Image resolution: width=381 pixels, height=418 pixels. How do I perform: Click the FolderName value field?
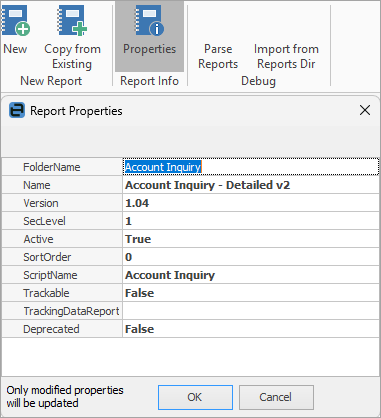[251, 167]
